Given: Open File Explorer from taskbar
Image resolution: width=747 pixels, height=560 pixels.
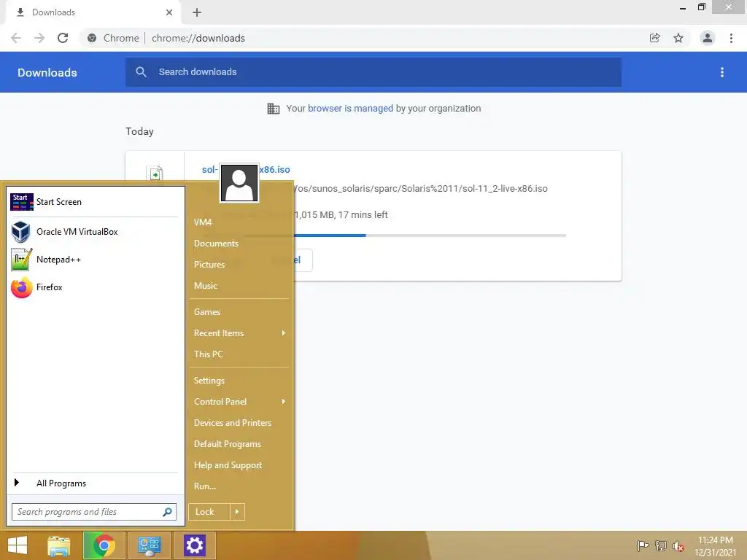Looking at the screenshot, I should coord(58,545).
